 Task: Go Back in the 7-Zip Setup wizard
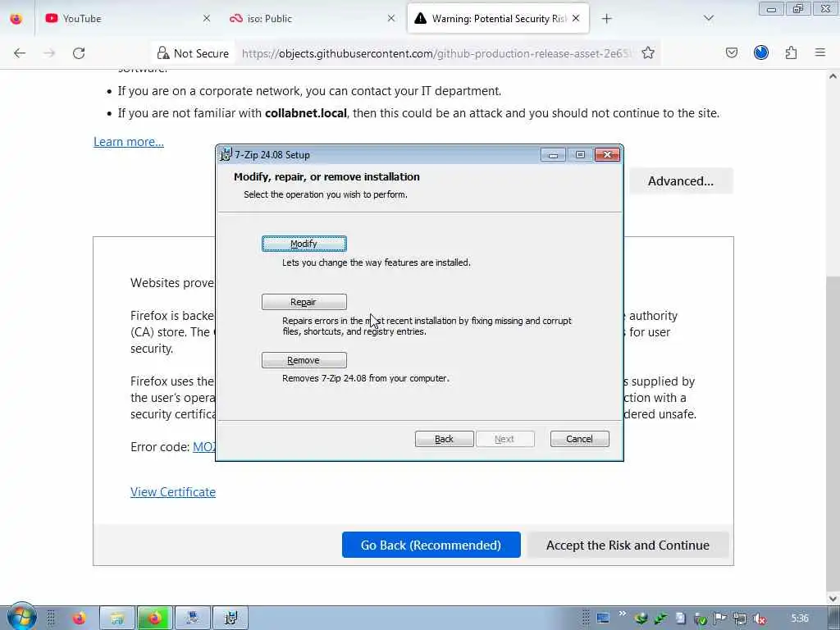pyautogui.click(x=444, y=440)
